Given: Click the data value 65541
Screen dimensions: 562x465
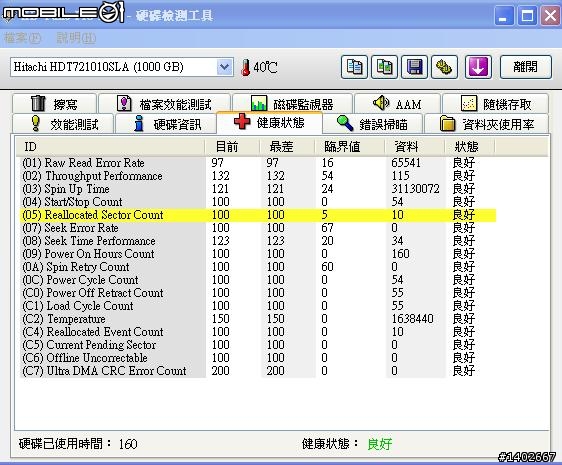Looking at the screenshot, I should 406,163.
